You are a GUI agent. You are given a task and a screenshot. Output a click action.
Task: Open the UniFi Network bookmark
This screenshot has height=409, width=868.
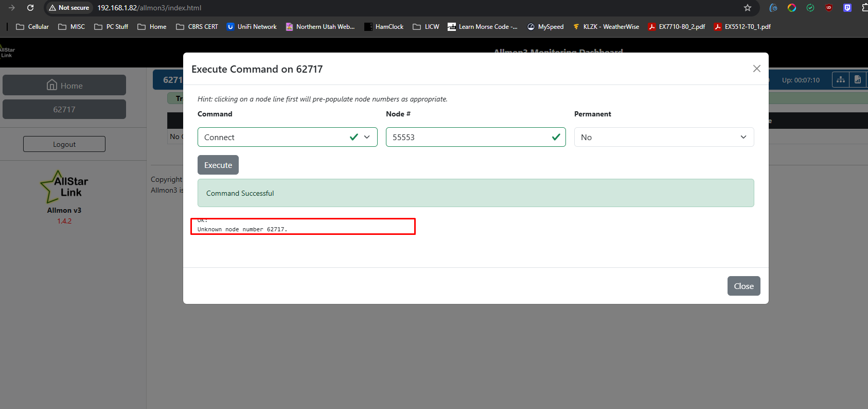pos(252,27)
